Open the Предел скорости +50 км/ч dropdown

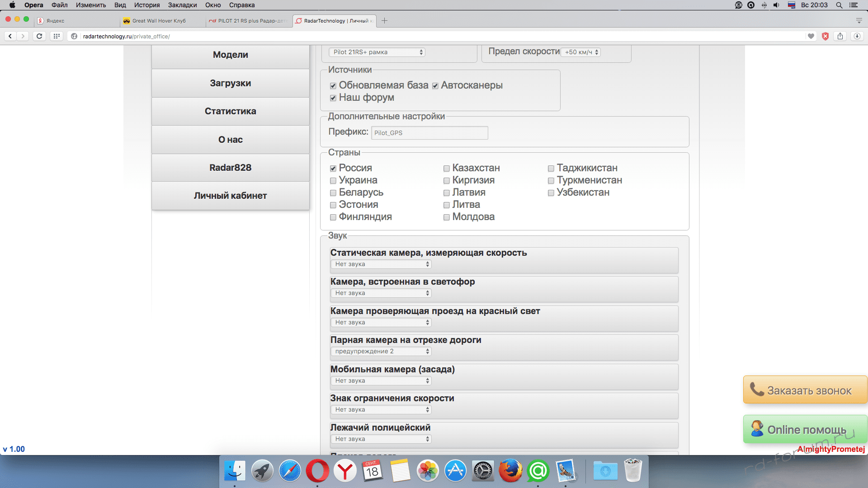580,52
